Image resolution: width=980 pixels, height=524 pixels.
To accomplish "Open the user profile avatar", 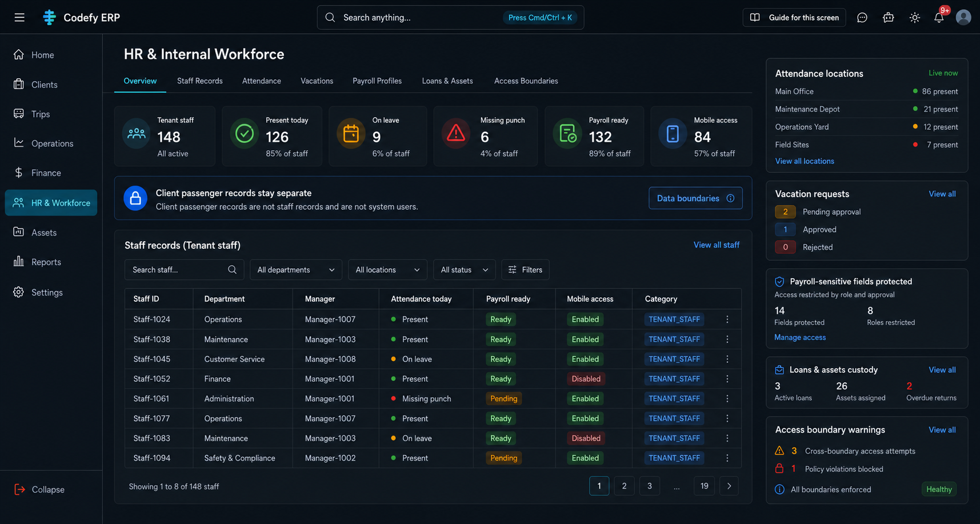I will click(963, 18).
